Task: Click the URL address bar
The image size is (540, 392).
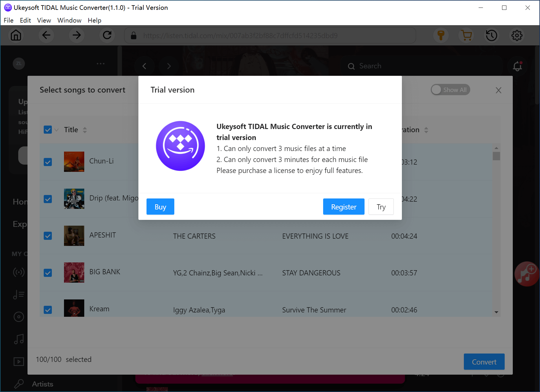Action: 270,35
